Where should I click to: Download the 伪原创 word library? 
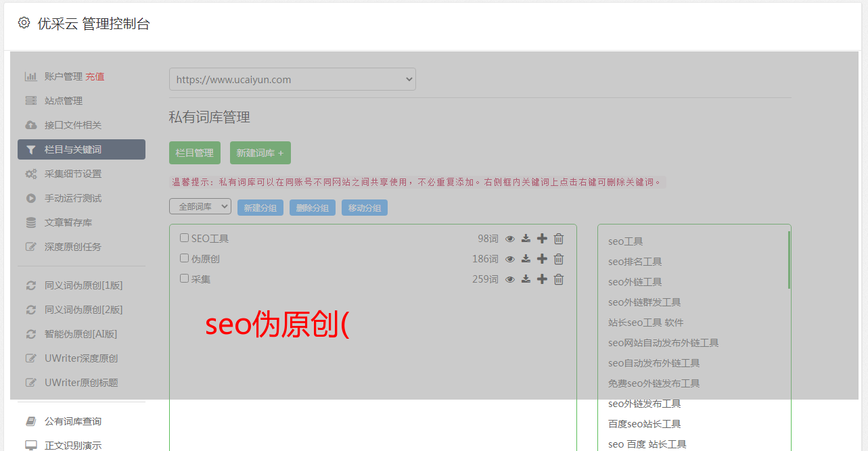click(526, 259)
